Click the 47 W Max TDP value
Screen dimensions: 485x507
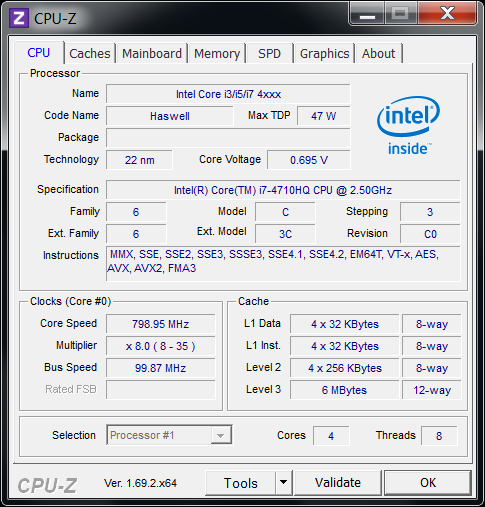click(324, 116)
